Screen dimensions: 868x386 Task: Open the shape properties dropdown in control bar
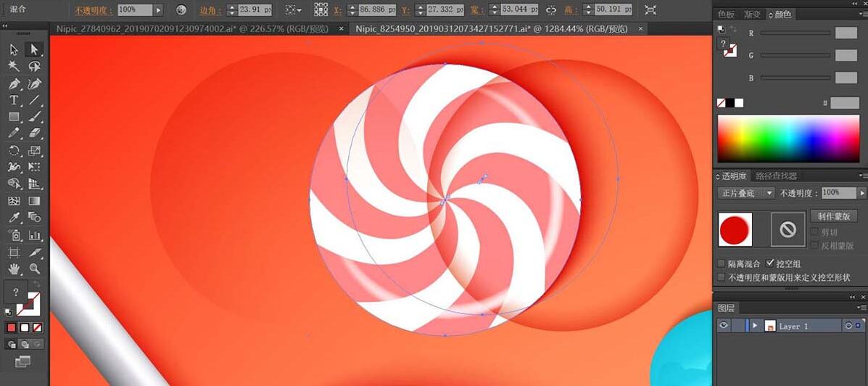point(293,10)
